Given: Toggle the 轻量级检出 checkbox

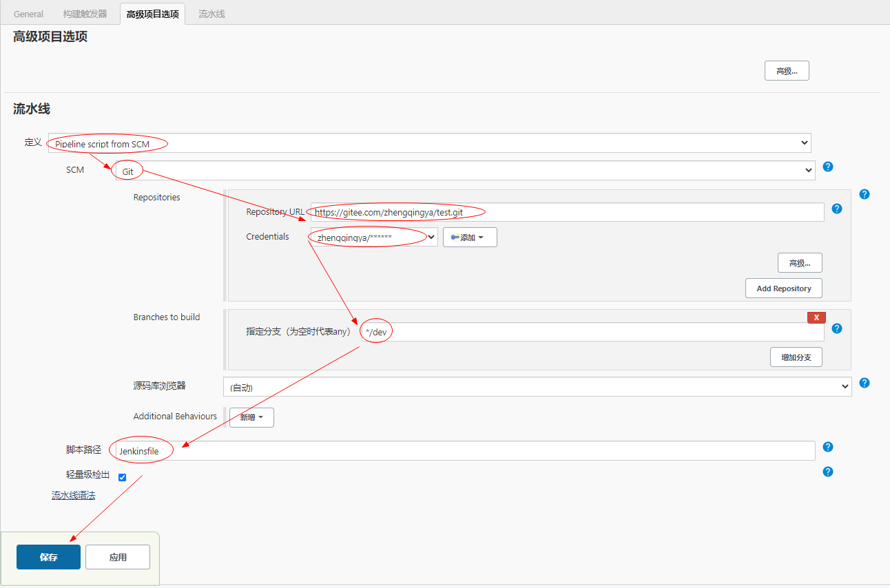Looking at the screenshot, I should pyautogui.click(x=122, y=477).
